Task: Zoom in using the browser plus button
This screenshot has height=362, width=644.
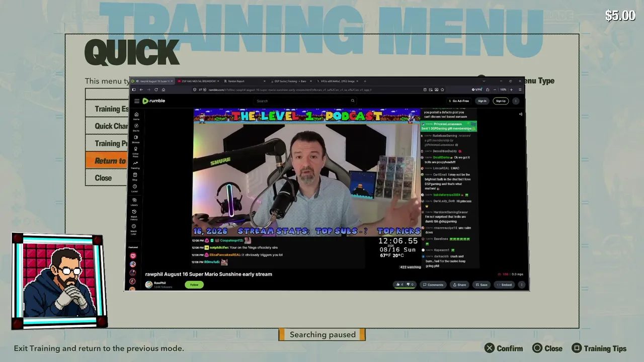Action: [511, 89]
